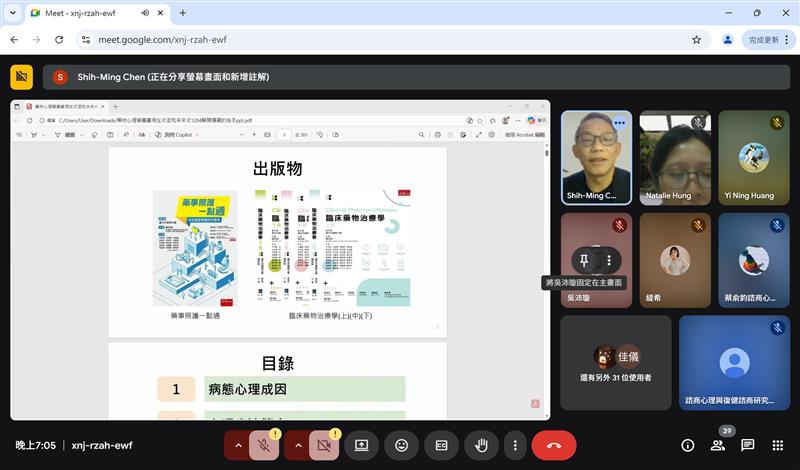This screenshot has width=800, height=470.
Task: Click Natalie Hung's video thumbnail
Action: point(675,158)
